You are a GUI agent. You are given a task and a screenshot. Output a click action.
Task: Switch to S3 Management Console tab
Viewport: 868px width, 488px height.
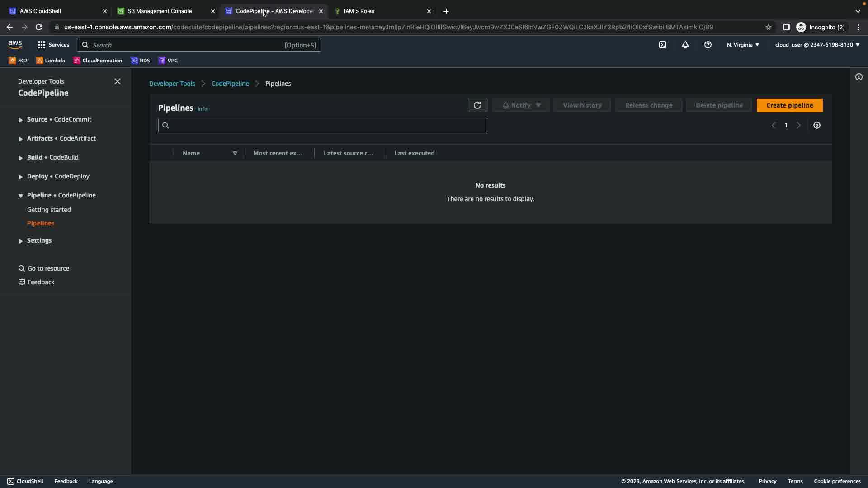point(160,11)
